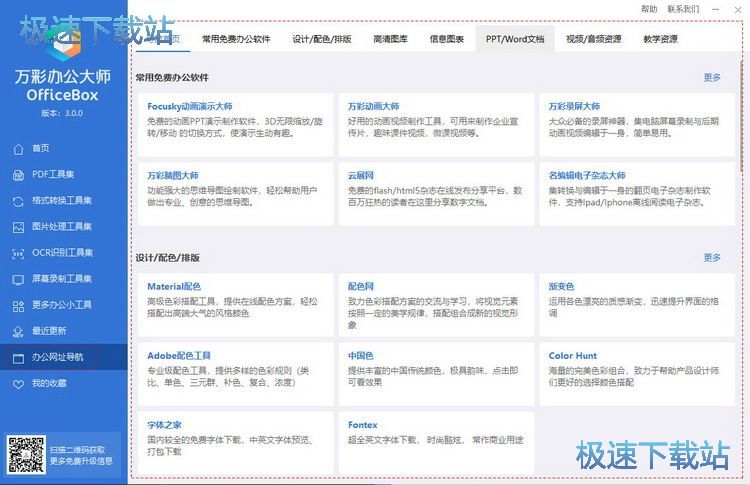Screen dimensions: 750x485
Task: Open the 信息图表 tab
Action: [x=447, y=39]
